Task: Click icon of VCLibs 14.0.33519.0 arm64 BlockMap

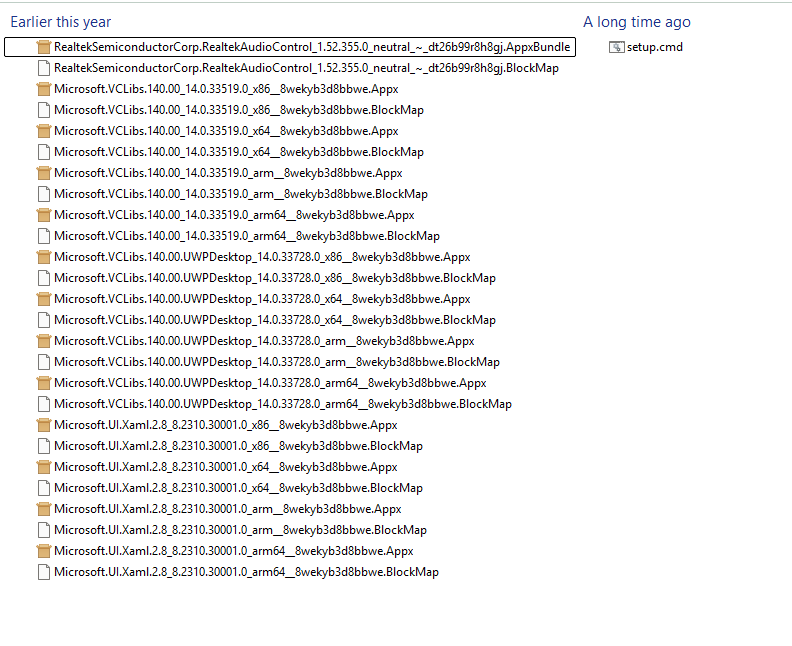Action: coord(44,236)
